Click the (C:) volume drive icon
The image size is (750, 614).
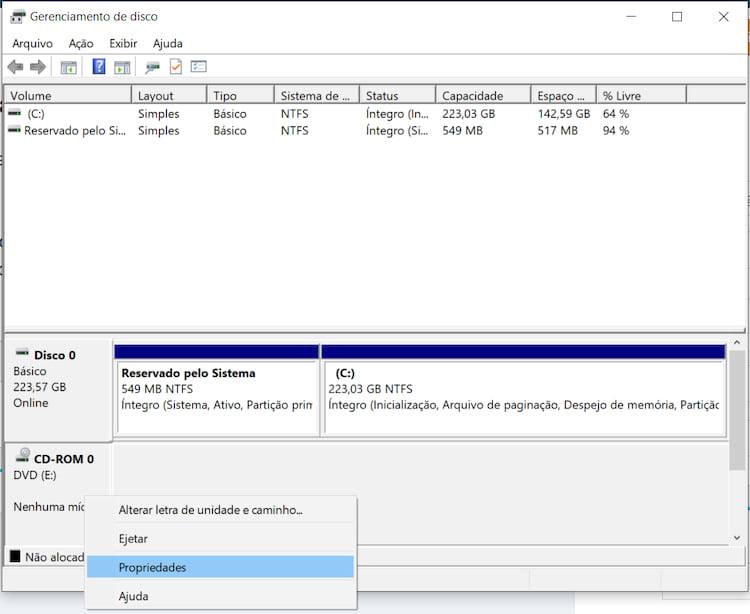(15, 113)
